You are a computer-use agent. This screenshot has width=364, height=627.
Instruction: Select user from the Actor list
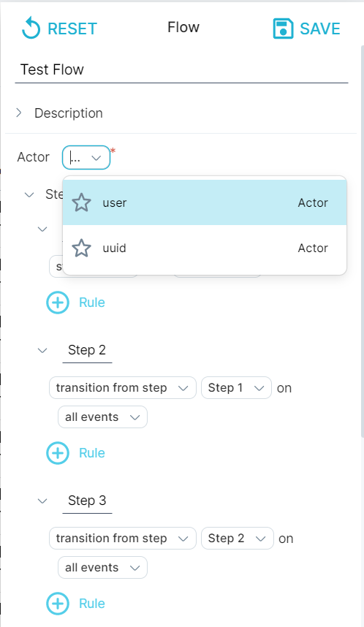tap(205, 202)
